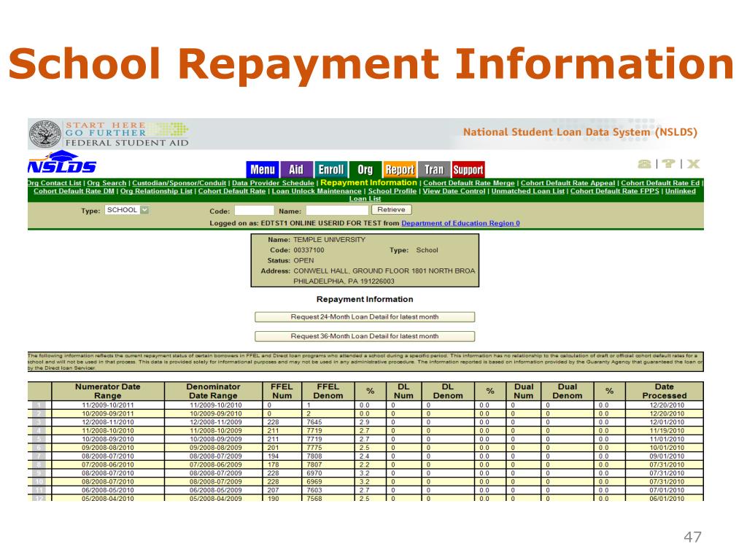Open the Cohort Default Rate link
The width and height of the screenshot is (747, 560).
pyautogui.click(x=232, y=191)
